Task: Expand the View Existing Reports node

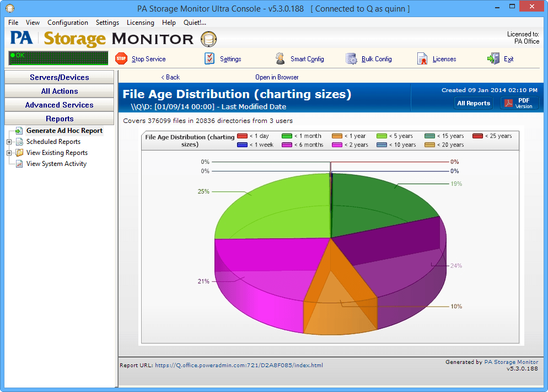Action: 9,153
